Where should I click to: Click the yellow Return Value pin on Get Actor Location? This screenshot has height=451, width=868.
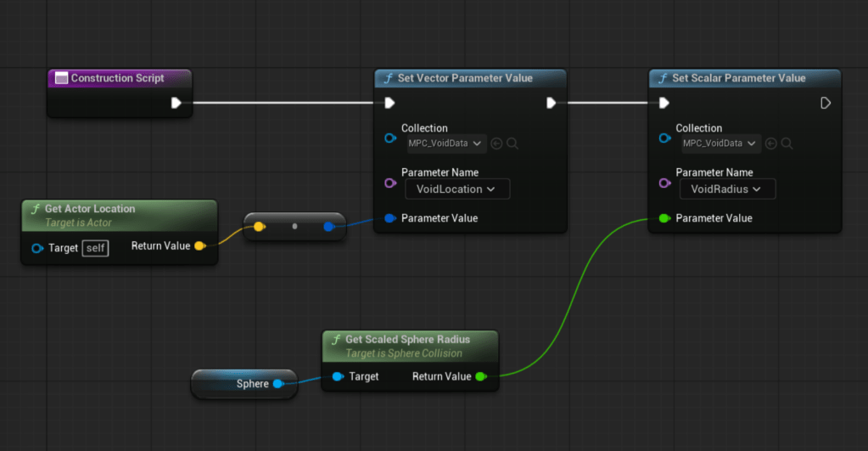[199, 246]
